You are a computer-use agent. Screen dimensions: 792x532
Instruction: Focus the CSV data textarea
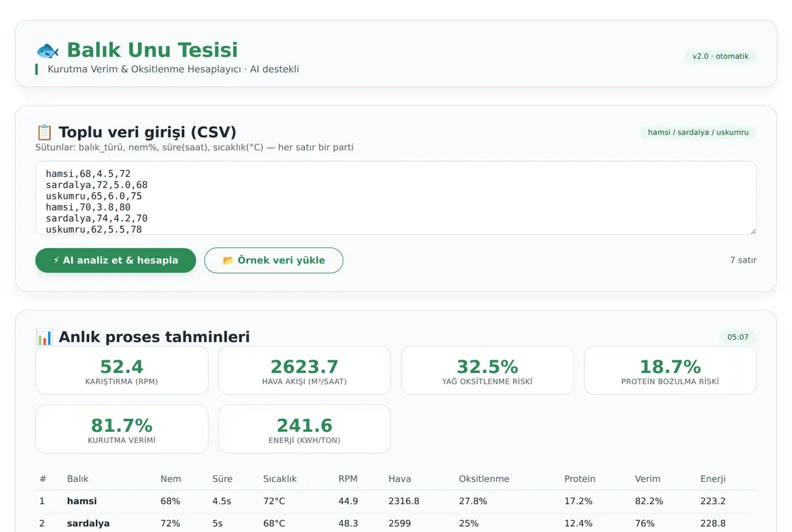[396, 198]
